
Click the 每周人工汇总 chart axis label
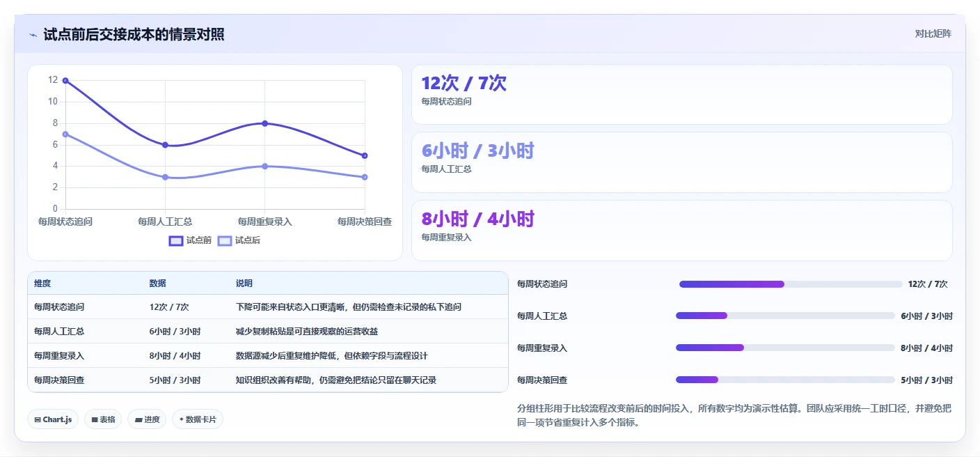tap(165, 222)
